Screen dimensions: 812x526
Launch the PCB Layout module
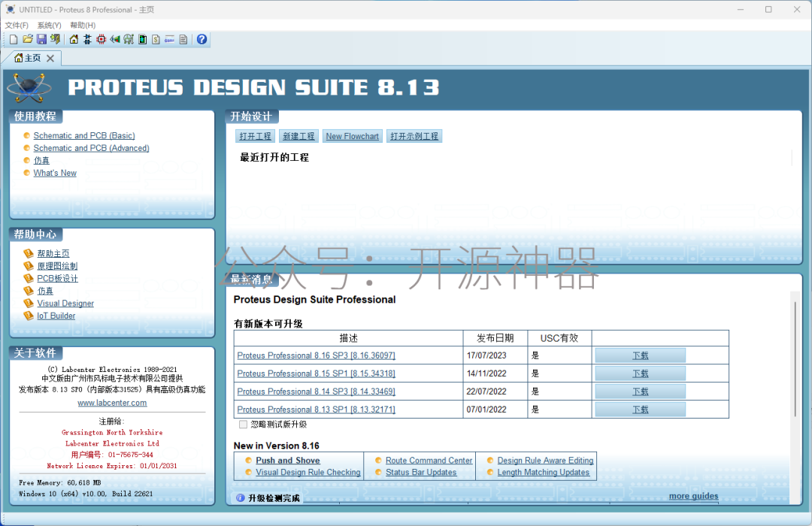click(x=101, y=39)
